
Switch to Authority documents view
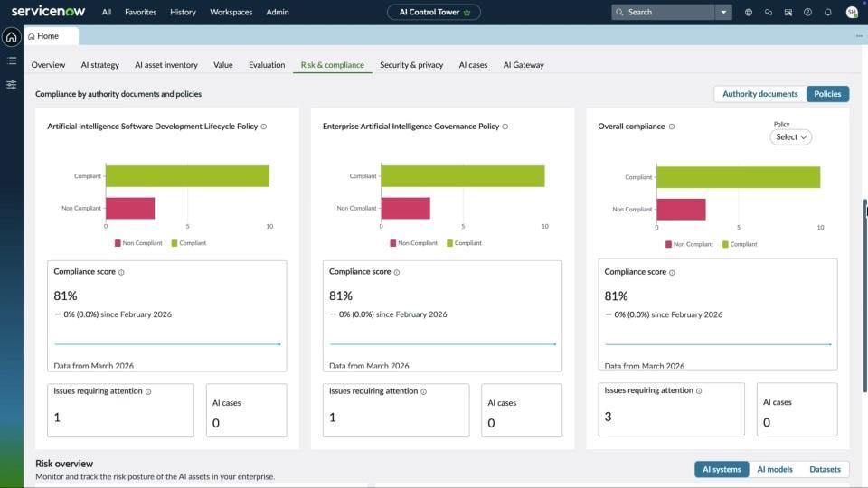tap(760, 94)
